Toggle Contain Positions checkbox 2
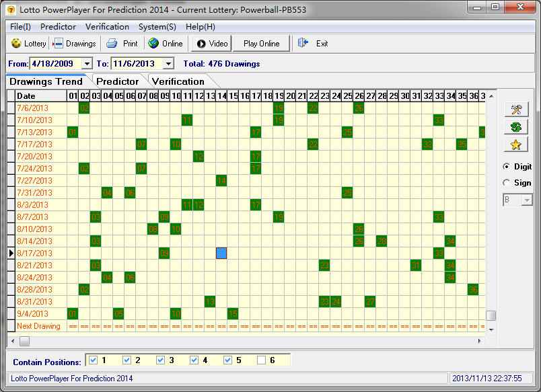 coord(127,360)
